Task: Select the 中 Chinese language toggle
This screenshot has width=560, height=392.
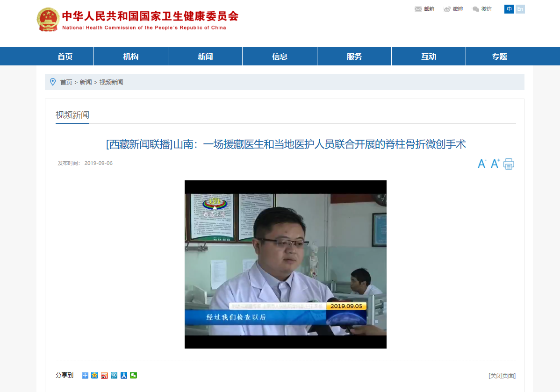Action: click(x=509, y=9)
